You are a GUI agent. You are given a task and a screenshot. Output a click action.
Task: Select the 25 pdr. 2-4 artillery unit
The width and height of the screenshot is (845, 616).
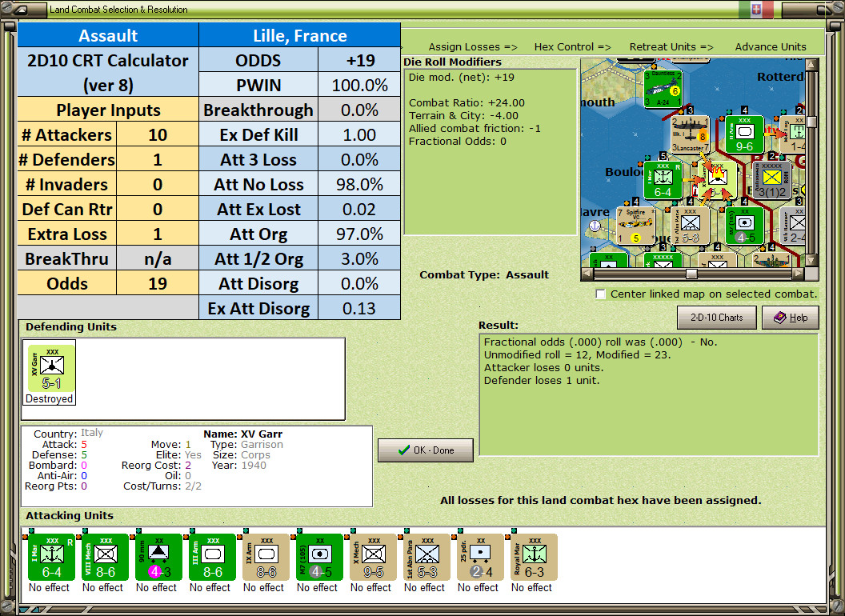point(480,558)
